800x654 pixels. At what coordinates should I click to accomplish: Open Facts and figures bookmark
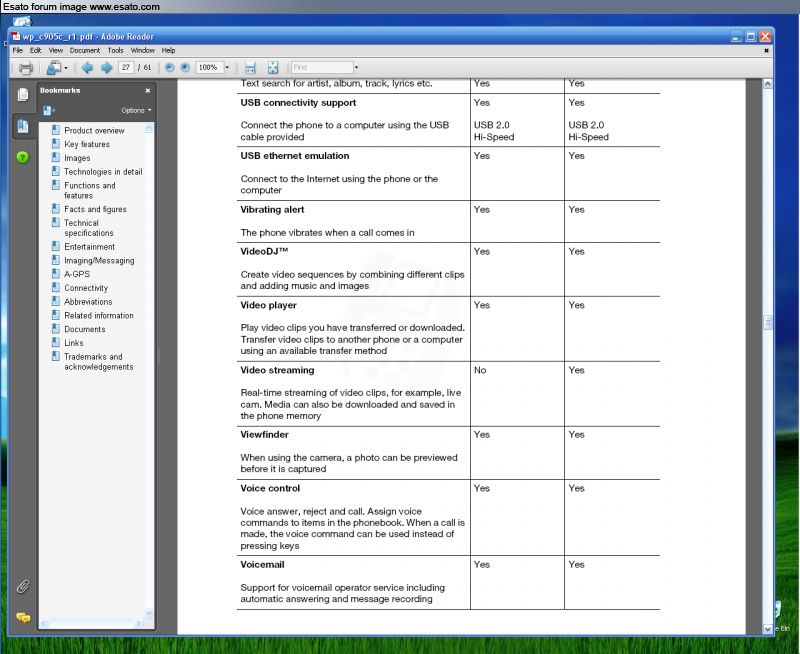pos(95,209)
